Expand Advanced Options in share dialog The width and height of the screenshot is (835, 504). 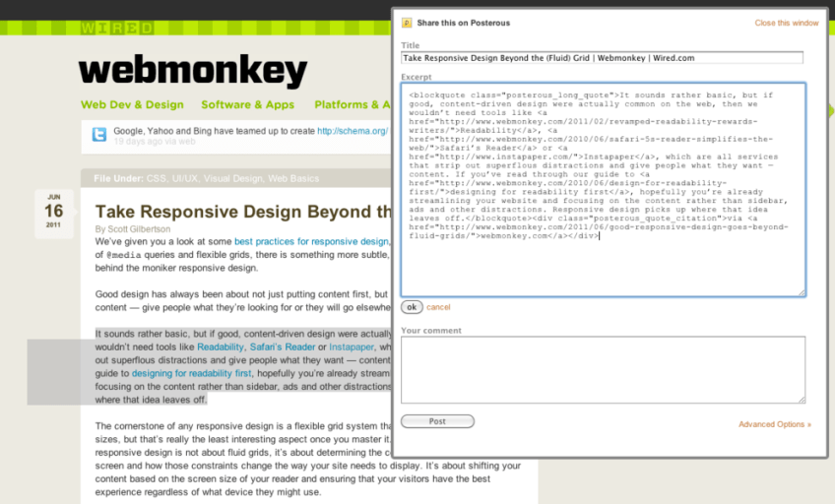tap(774, 424)
